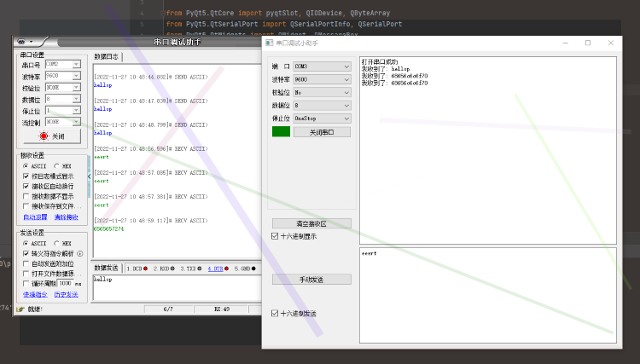The height and width of the screenshot is (364, 640).
Task: Enable 循环周期 checkbox
Action: pyautogui.click(x=26, y=283)
